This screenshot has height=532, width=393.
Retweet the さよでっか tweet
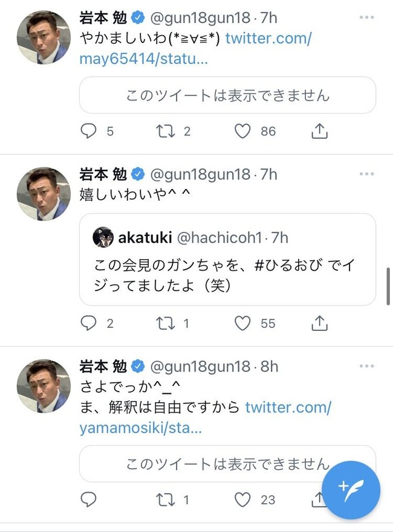[165, 499]
